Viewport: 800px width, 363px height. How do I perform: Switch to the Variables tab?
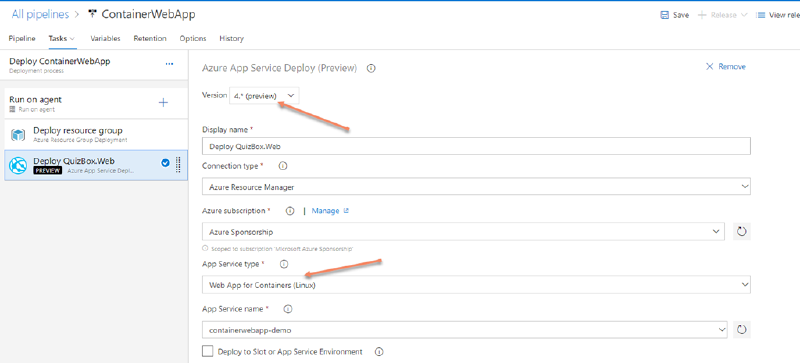pos(105,38)
